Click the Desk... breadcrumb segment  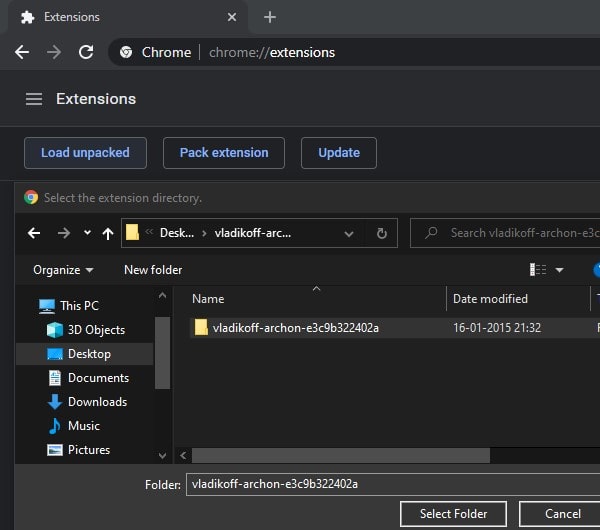(x=177, y=233)
